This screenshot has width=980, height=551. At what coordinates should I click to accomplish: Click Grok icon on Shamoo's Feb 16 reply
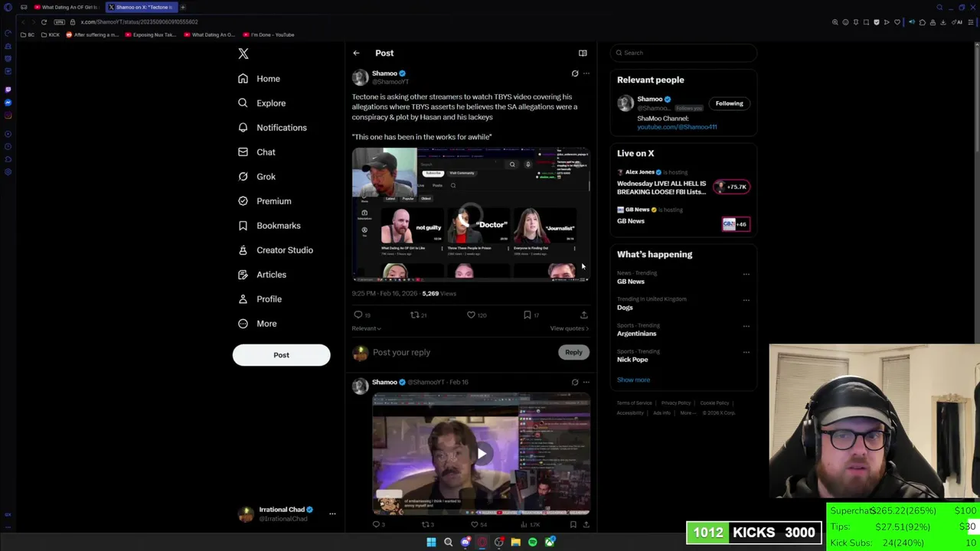click(x=575, y=382)
